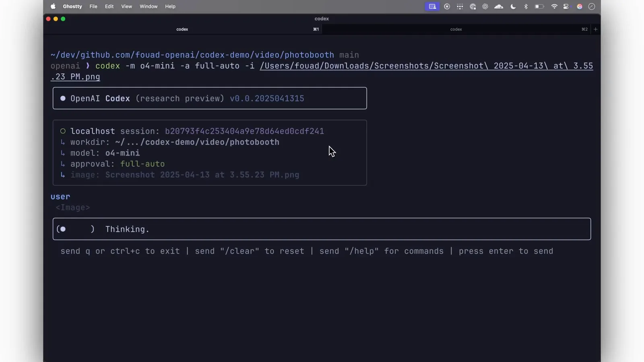Click the screen recording stop icon
The width and height of the screenshot is (644, 362).
447,6
